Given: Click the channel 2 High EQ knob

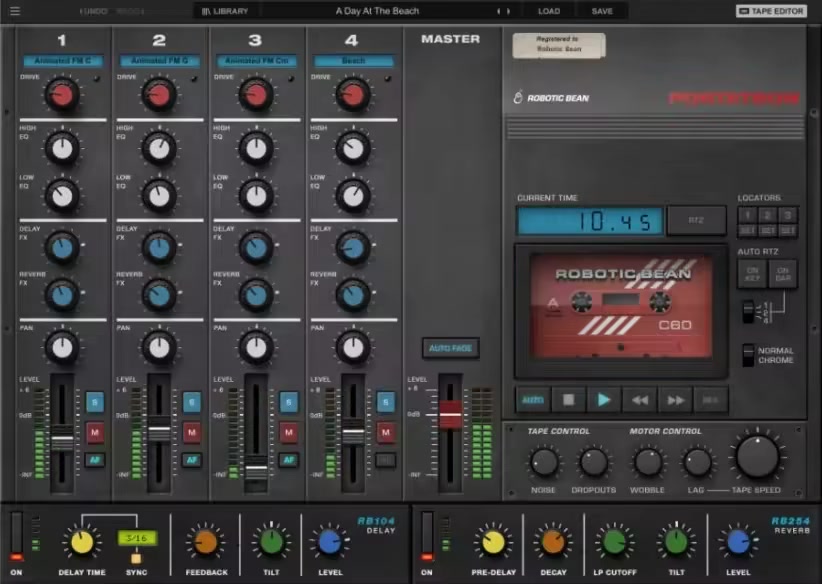Looking at the screenshot, I should 159,148.
